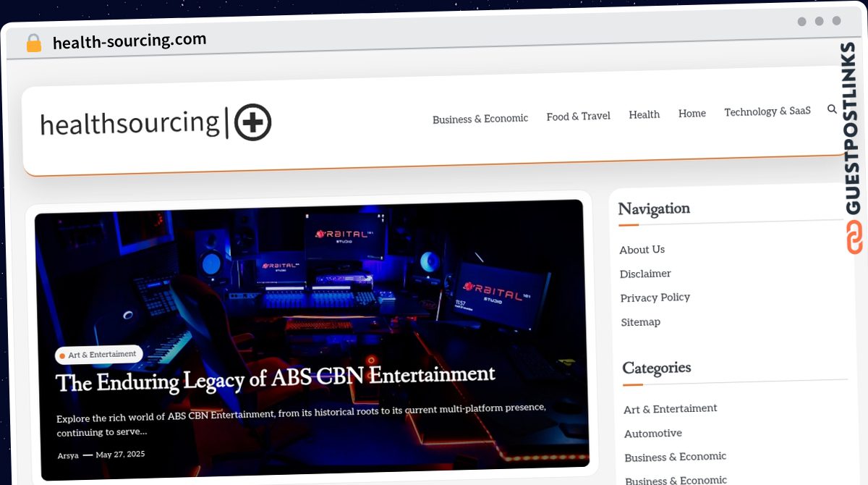Click the Art & Entertaiment tag badge
The width and height of the screenshot is (868, 485).
click(99, 355)
